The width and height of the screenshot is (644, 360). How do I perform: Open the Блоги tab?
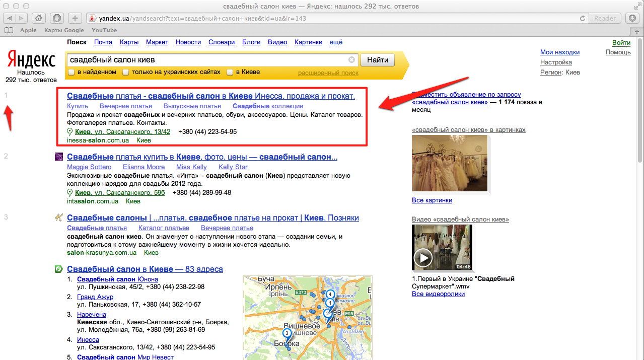pyautogui.click(x=251, y=42)
